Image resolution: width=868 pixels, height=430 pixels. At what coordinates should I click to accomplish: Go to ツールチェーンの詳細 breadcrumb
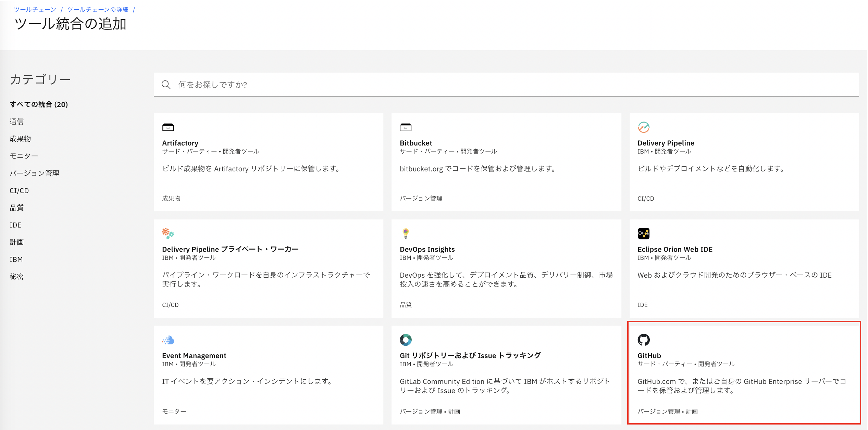(x=98, y=10)
